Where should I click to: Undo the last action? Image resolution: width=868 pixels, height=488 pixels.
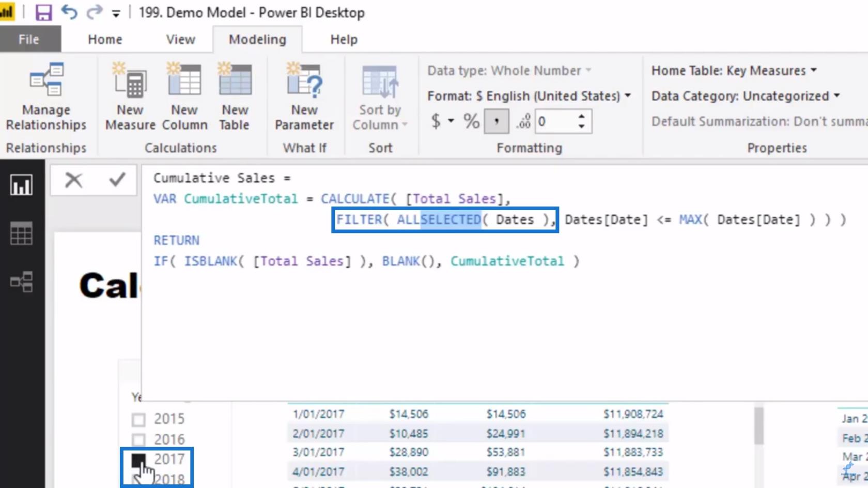(69, 12)
